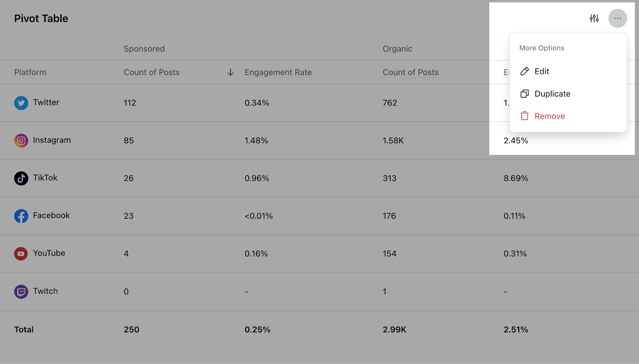Click the Total row label
Screen dimensions: 639x364
pyautogui.click(x=24, y=330)
